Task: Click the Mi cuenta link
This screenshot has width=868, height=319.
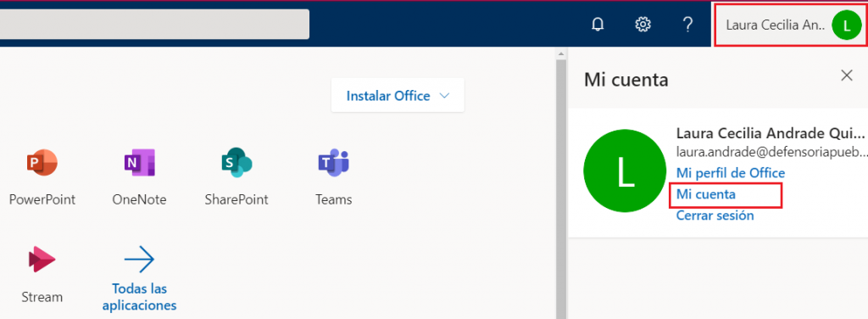Action: 706,194
